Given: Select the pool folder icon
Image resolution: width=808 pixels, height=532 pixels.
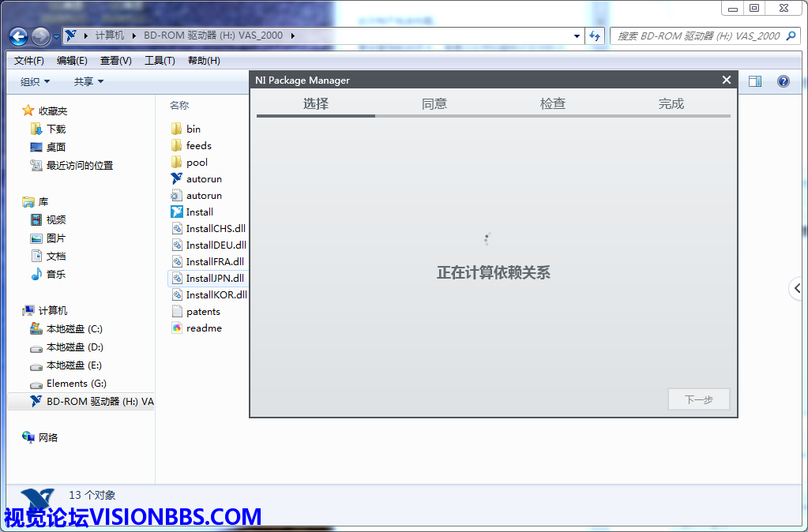Looking at the screenshot, I should (x=176, y=163).
